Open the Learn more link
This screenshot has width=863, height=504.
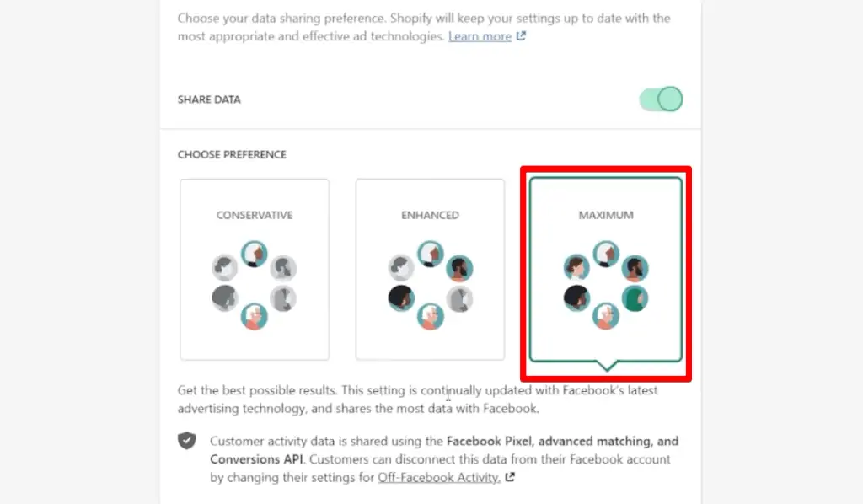coord(480,36)
